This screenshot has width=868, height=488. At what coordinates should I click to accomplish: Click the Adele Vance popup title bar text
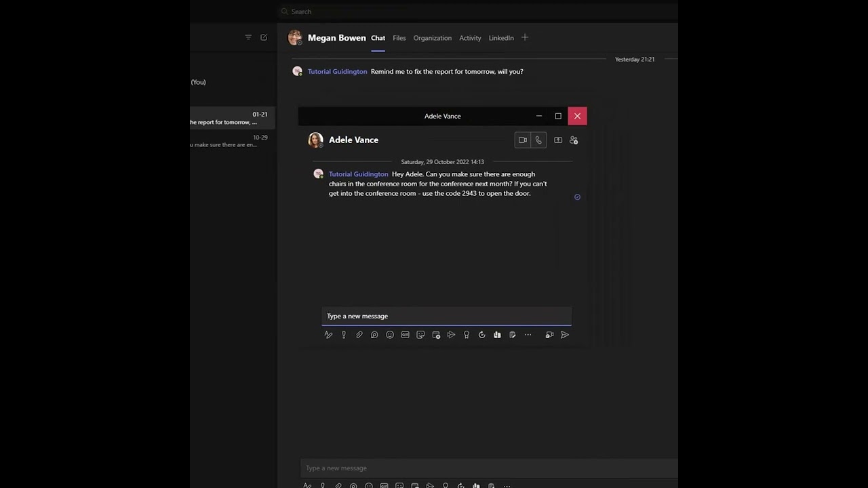[x=443, y=116]
